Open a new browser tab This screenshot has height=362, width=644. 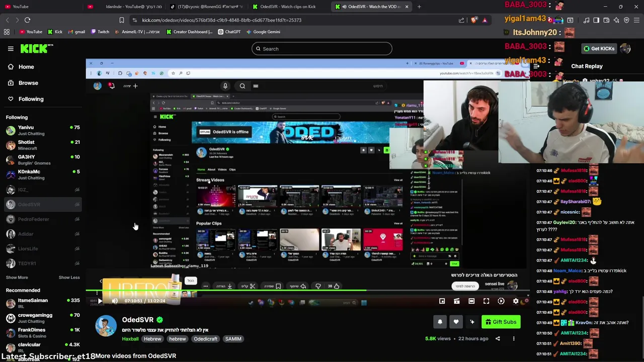click(419, 7)
